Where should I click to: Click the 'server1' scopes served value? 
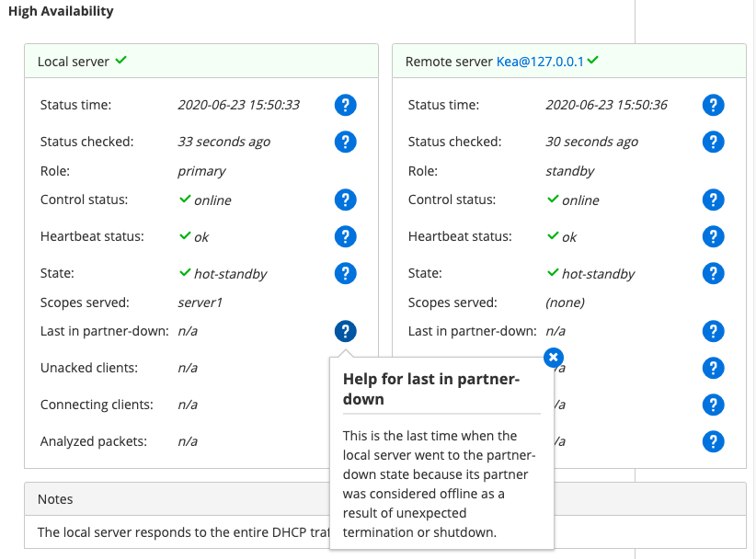point(200,302)
